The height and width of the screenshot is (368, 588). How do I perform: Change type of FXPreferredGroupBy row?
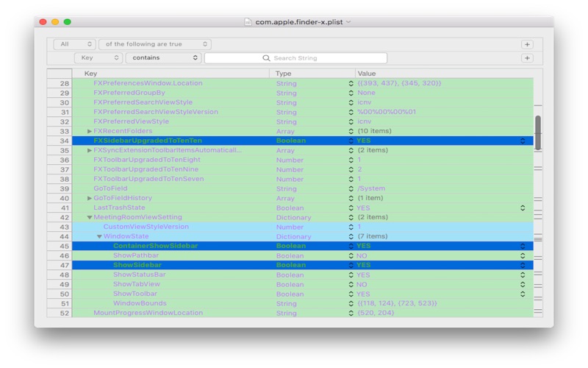click(351, 93)
